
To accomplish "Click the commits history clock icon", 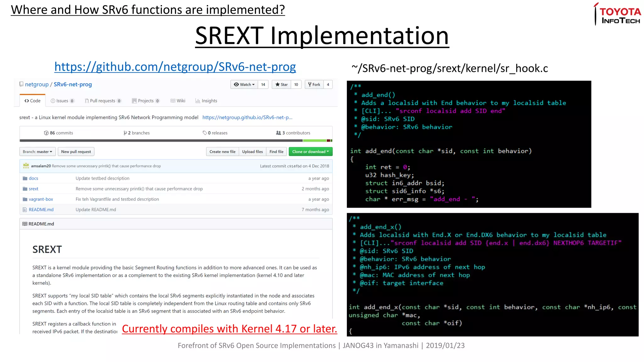I will point(46,133).
